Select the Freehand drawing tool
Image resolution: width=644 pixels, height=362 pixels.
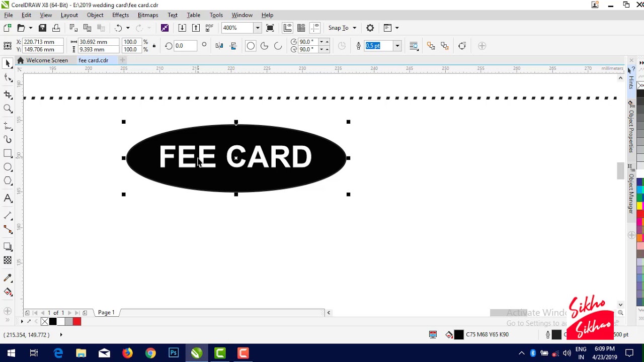pos(8,125)
